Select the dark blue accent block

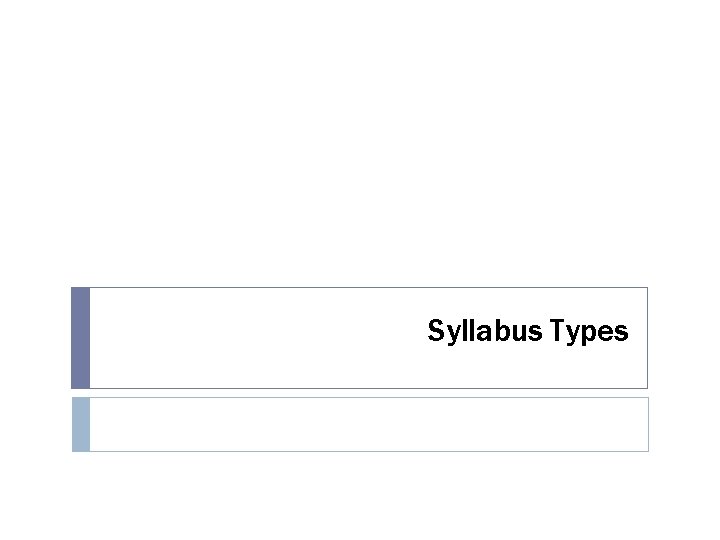(81, 338)
